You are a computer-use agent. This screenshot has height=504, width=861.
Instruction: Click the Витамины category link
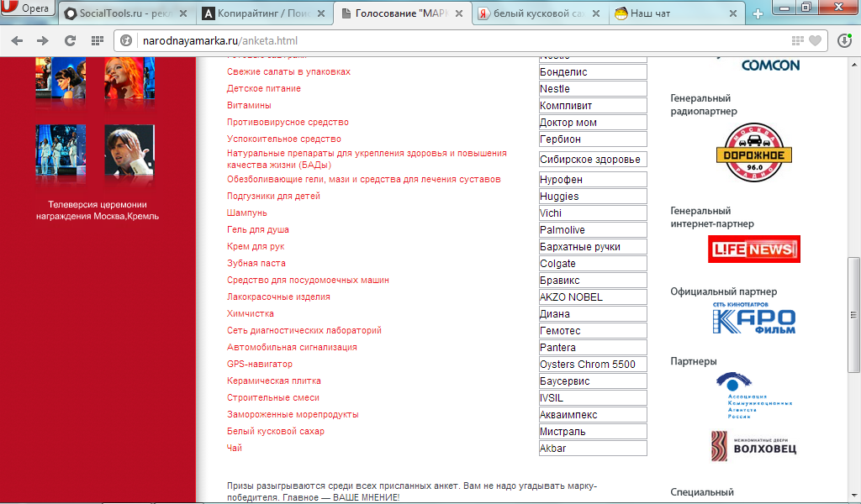[249, 105]
